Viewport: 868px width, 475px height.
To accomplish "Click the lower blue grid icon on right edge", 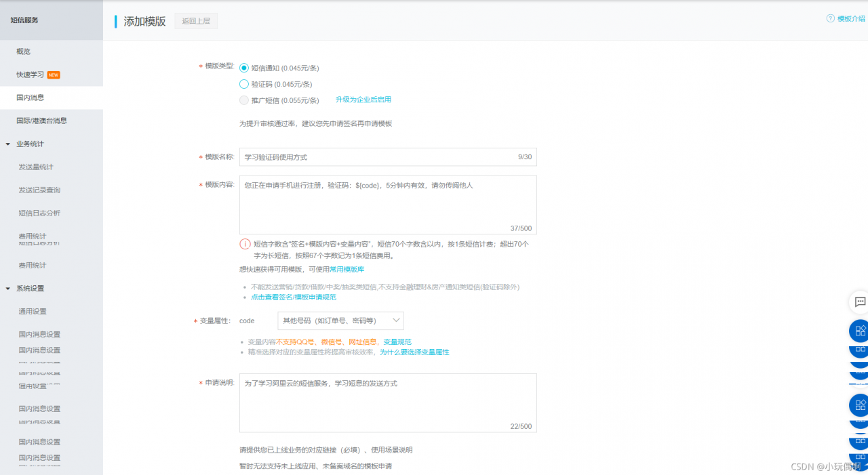I will [859, 405].
